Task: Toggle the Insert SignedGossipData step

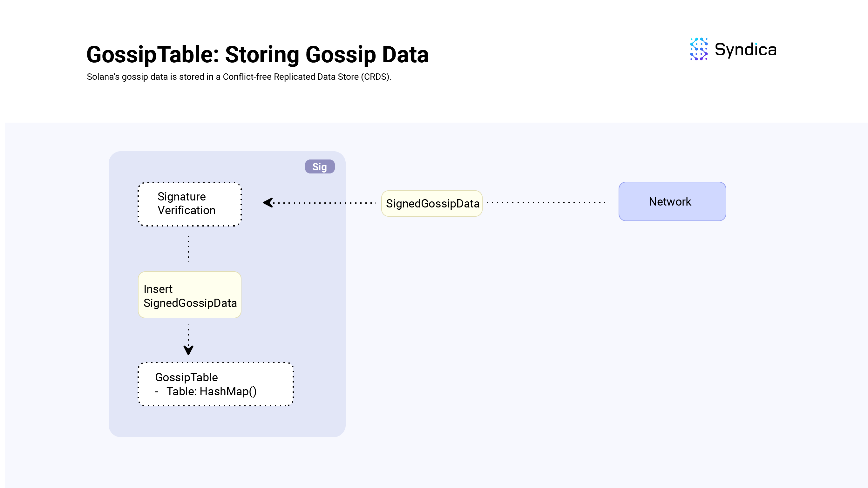Action: tap(189, 295)
